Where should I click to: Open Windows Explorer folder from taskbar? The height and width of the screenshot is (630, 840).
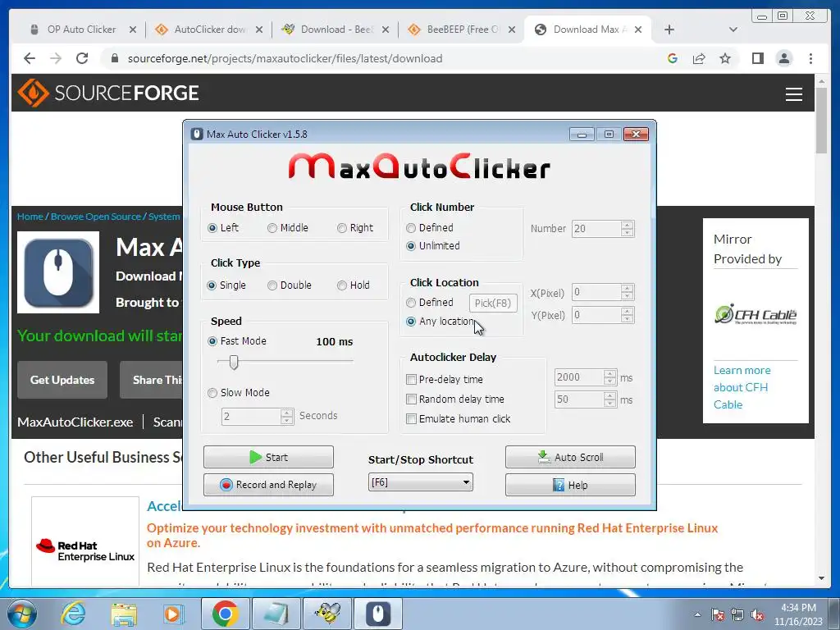[x=125, y=614]
